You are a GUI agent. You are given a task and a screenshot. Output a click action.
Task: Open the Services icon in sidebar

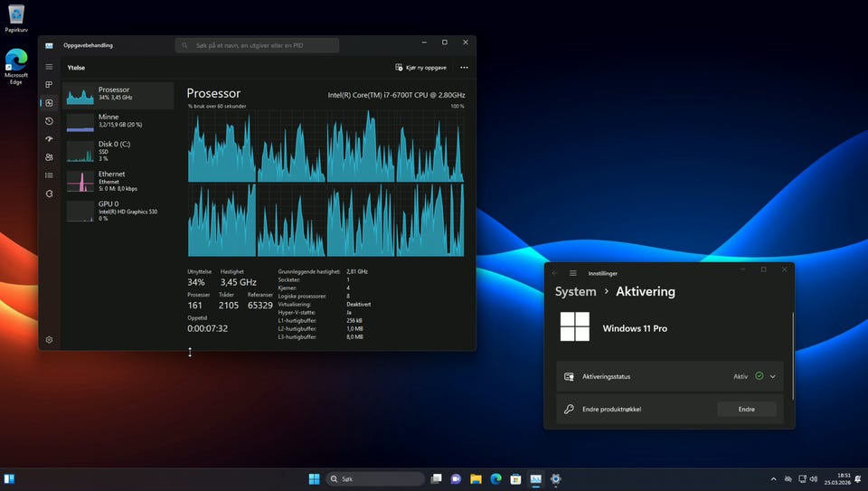click(49, 194)
